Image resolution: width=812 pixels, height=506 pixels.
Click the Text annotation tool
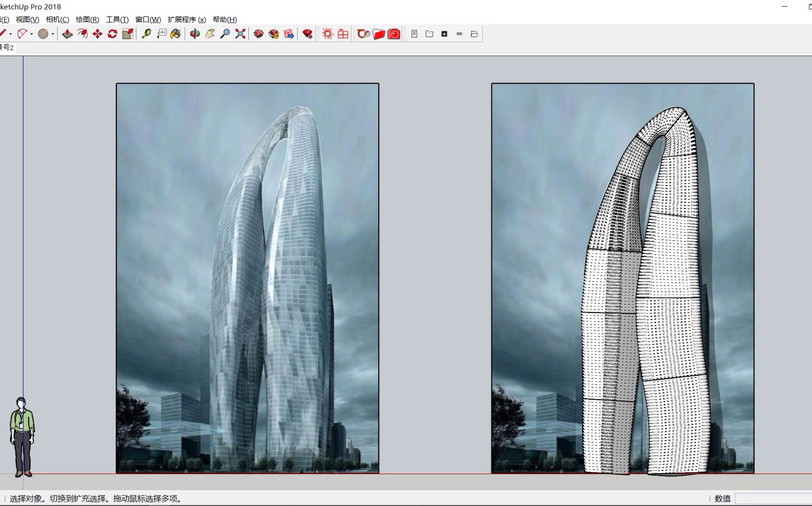[162, 33]
